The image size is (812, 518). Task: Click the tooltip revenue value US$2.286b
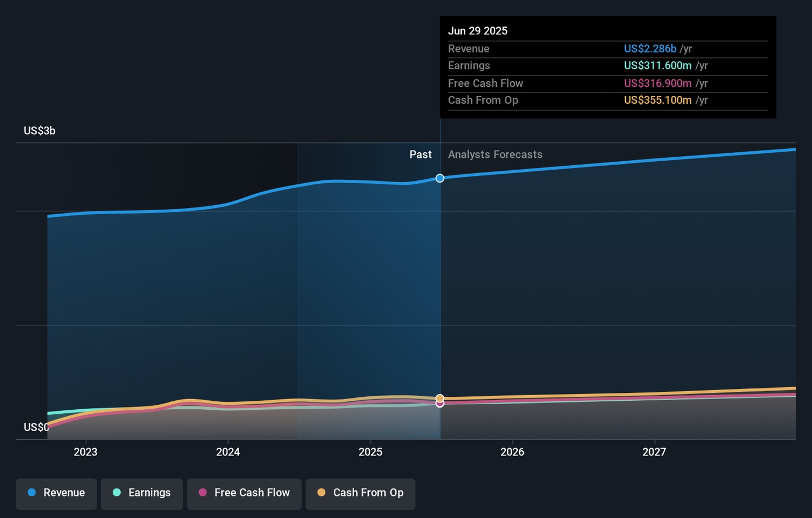pyautogui.click(x=650, y=49)
